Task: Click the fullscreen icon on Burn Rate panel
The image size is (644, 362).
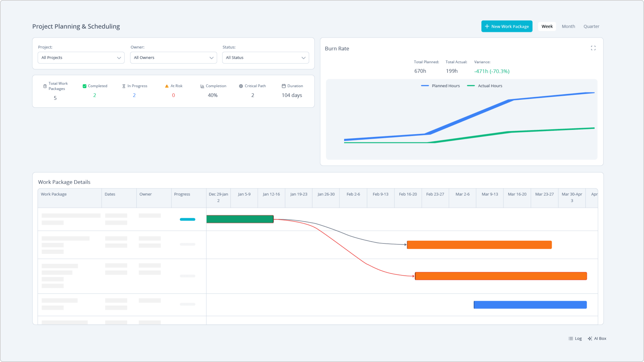Action: (x=593, y=48)
